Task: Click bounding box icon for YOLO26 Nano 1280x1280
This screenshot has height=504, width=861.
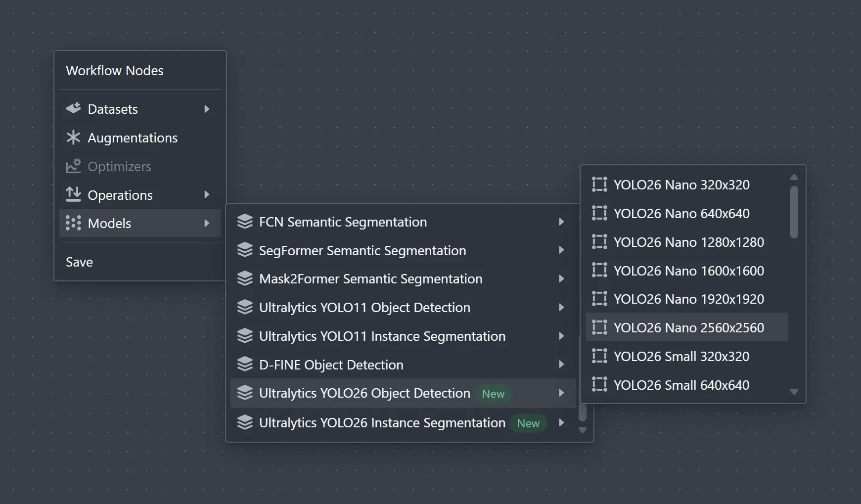Action: click(x=599, y=242)
